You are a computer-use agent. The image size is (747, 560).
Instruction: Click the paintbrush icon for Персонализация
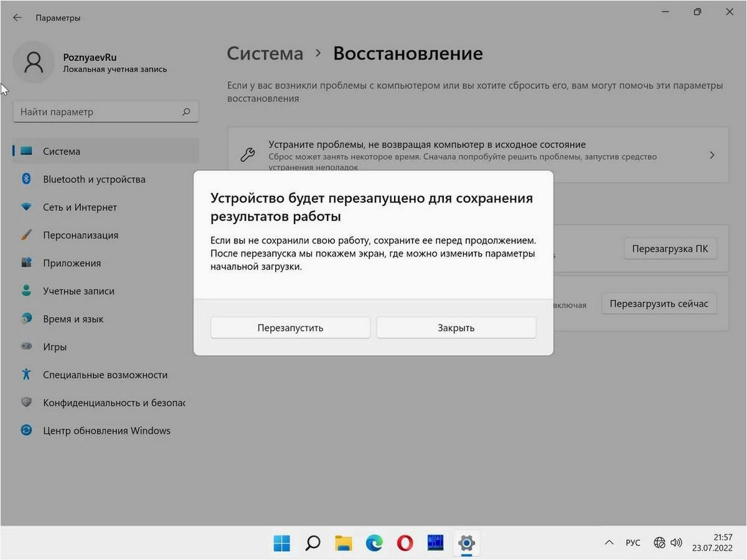26,235
